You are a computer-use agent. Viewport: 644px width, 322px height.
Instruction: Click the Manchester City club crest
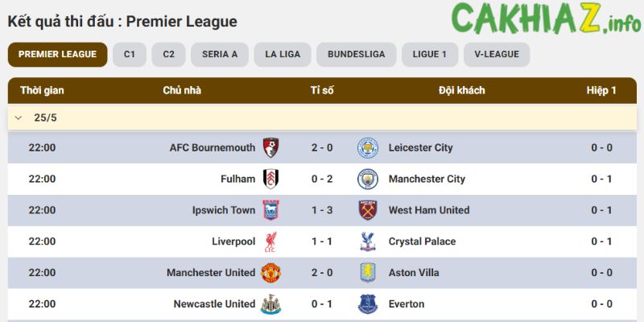click(368, 179)
